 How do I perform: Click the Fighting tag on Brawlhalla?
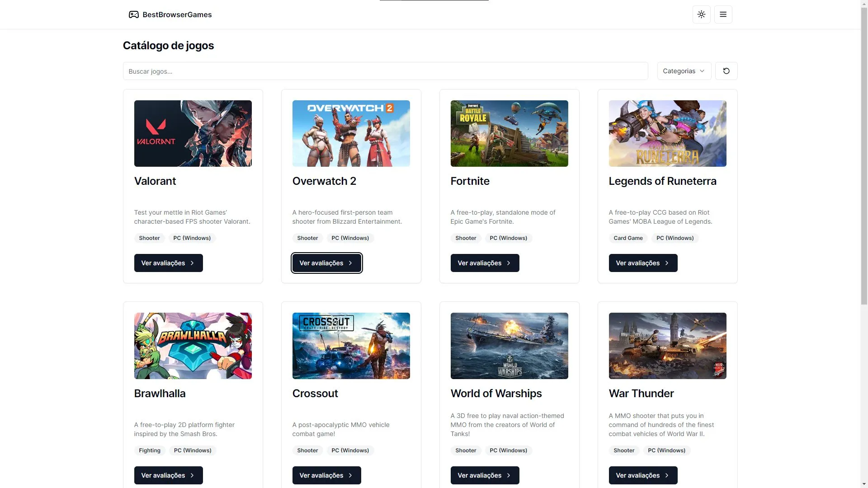coord(149,451)
